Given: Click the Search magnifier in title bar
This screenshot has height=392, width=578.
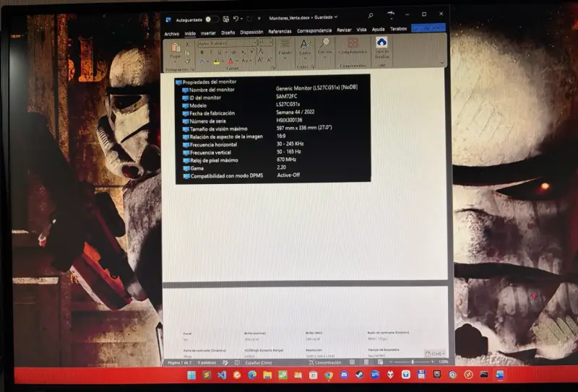Looking at the screenshot, I should [x=371, y=15].
